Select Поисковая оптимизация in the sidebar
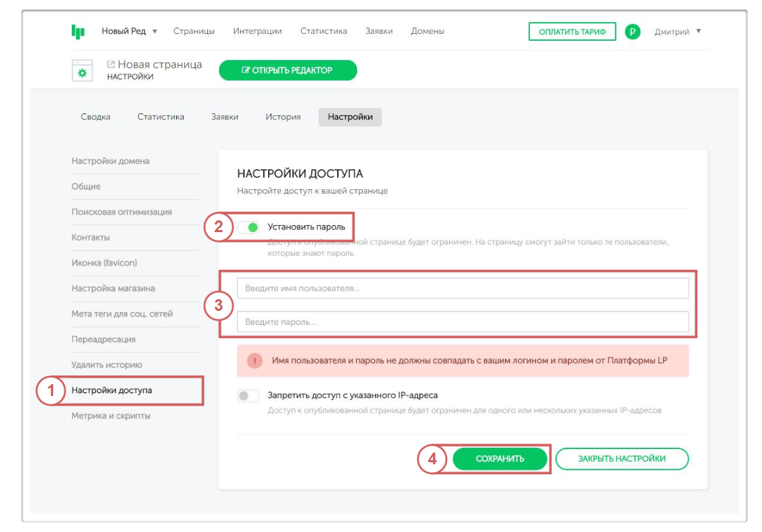Screen dimensions: 762x532 [x=122, y=212]
